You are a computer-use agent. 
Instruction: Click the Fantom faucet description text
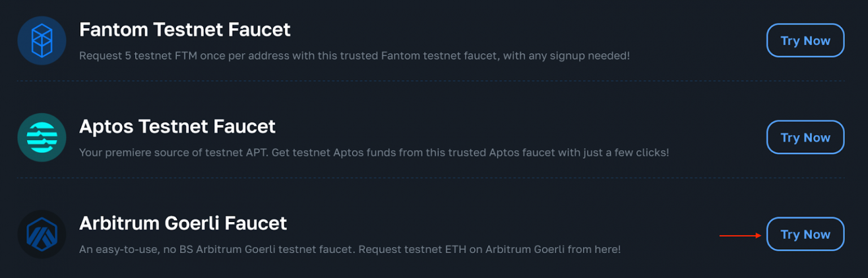(x=354, y=56)
